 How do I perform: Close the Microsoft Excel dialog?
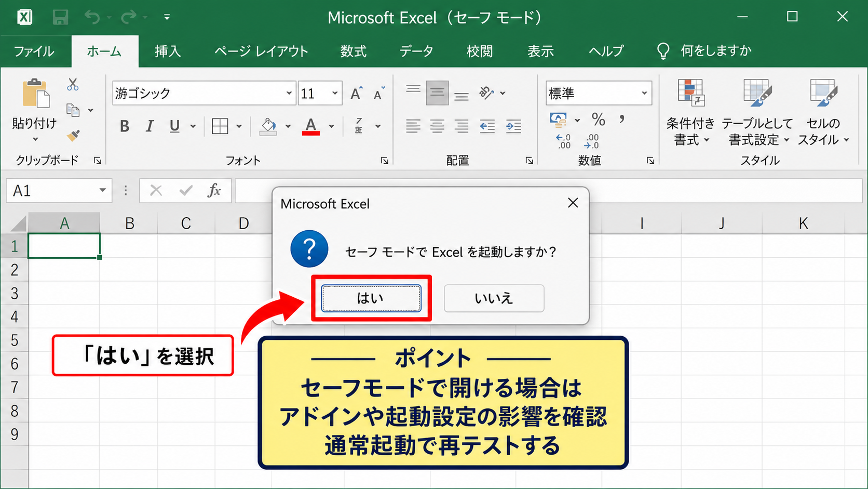[573, 203]
